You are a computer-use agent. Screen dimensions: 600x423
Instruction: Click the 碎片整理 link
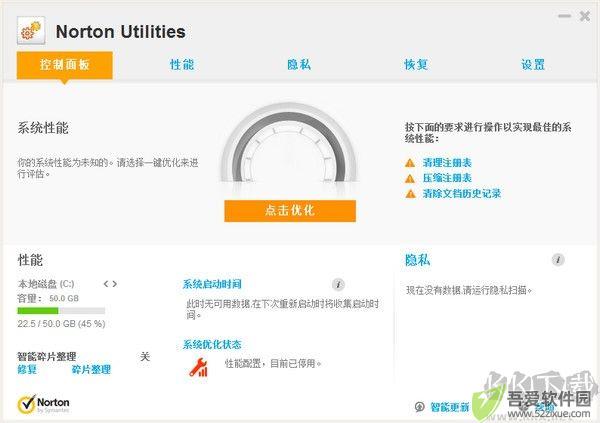(91, 369)
